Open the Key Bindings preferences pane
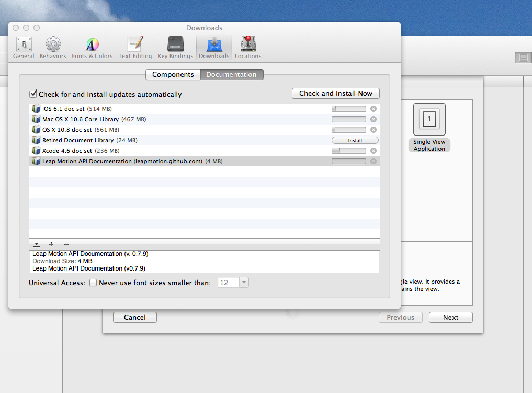The width and height of the screenshot is (532, 393). click(x=175, y=48)
